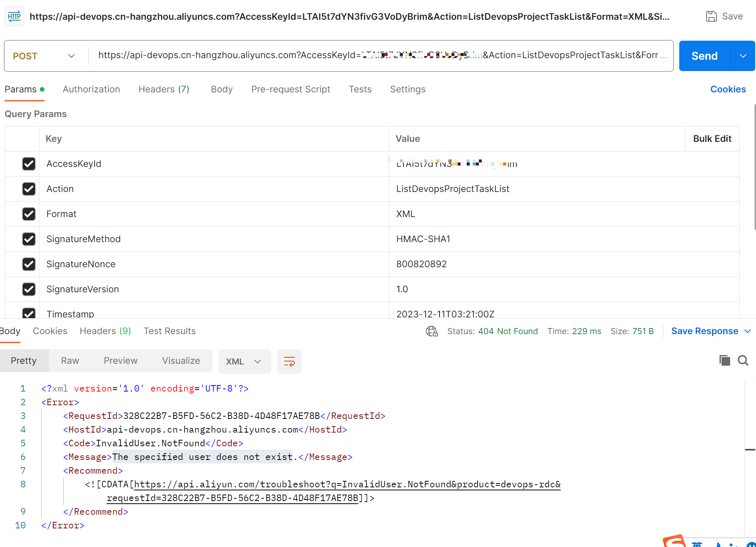This screenshot has height=547, width=756.
Task: Switch to the Authorization tab
Action: coord(91,89)
